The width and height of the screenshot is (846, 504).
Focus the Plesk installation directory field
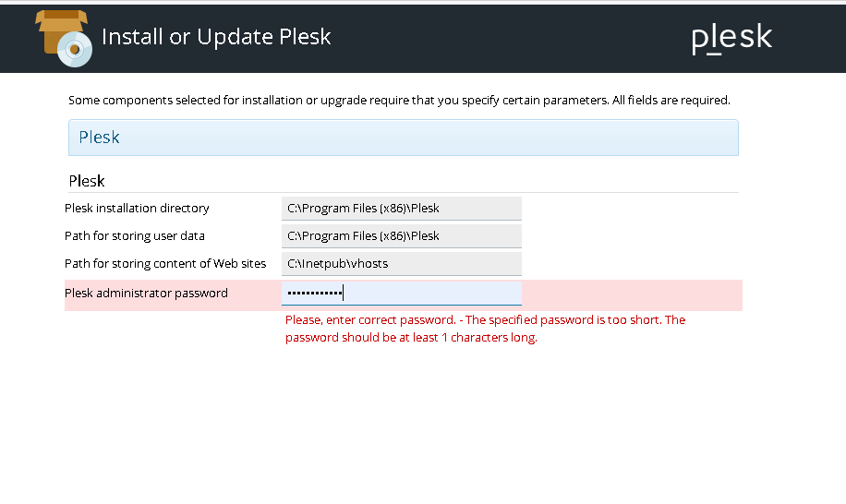(401, 209)
